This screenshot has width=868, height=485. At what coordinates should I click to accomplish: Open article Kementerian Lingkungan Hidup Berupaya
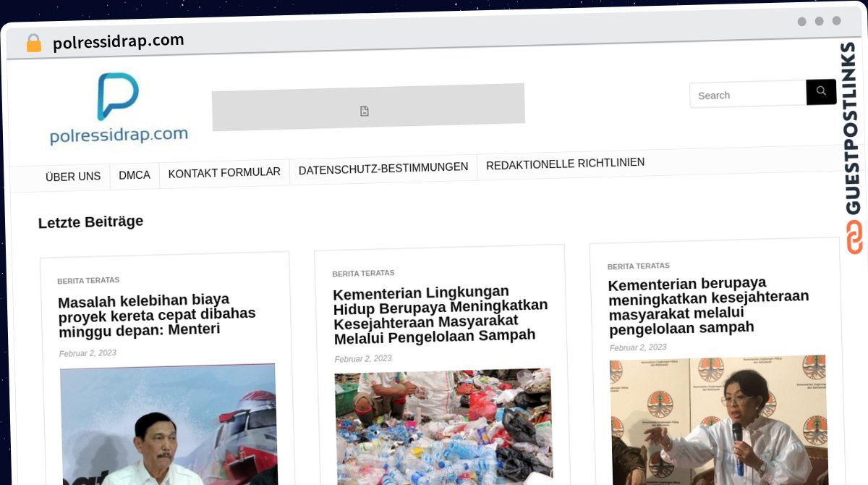pyautogui.click(x=441, y=315)
